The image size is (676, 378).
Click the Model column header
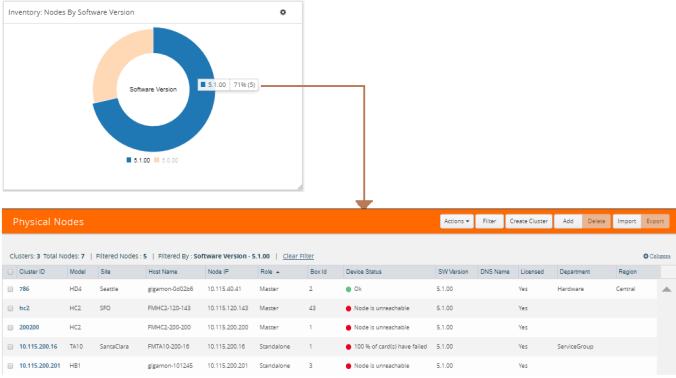78,272
